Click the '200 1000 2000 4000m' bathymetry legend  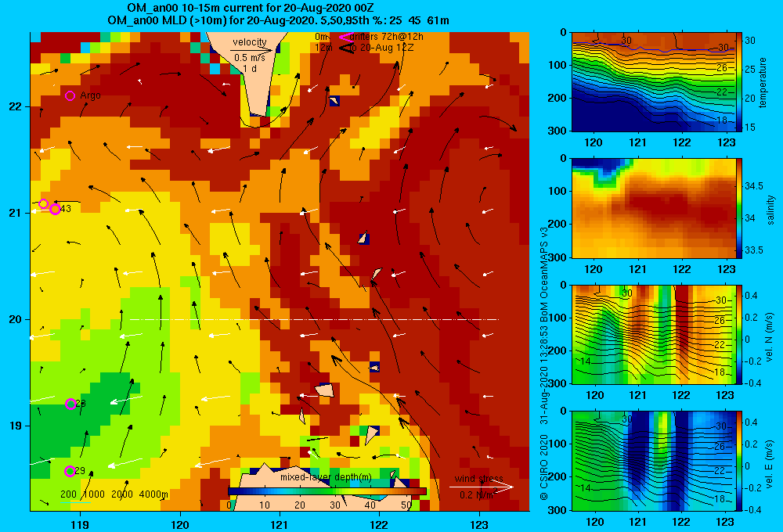[114, 494]
